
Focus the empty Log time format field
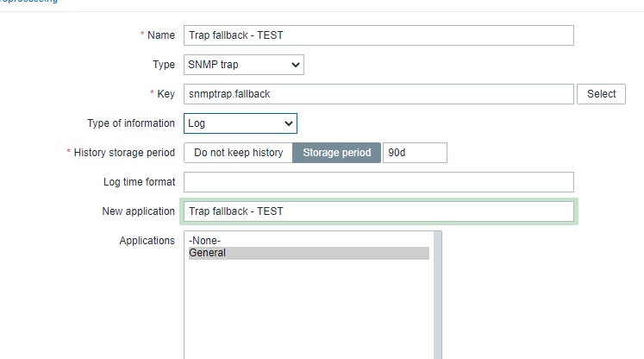point(378,182)
